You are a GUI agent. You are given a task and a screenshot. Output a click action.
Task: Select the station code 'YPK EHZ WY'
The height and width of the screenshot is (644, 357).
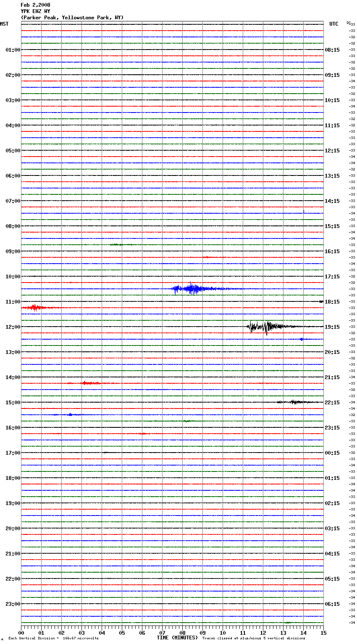35,11
